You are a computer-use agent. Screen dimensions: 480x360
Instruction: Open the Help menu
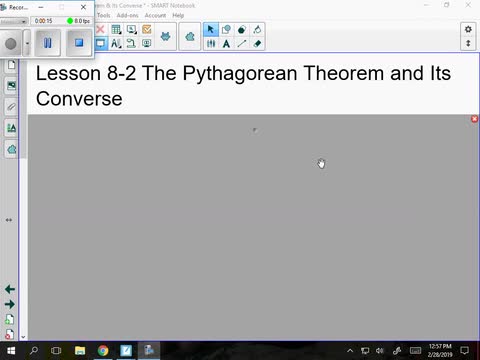(x=178, y=15)
